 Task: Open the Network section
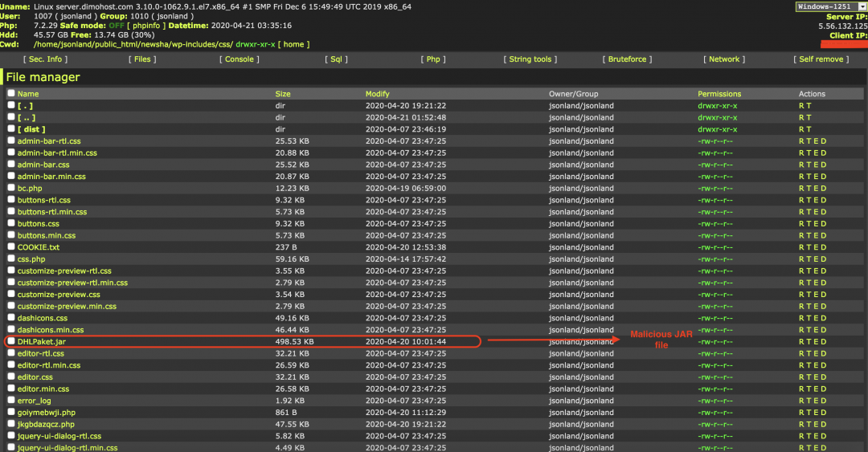(x=723, y=59)
